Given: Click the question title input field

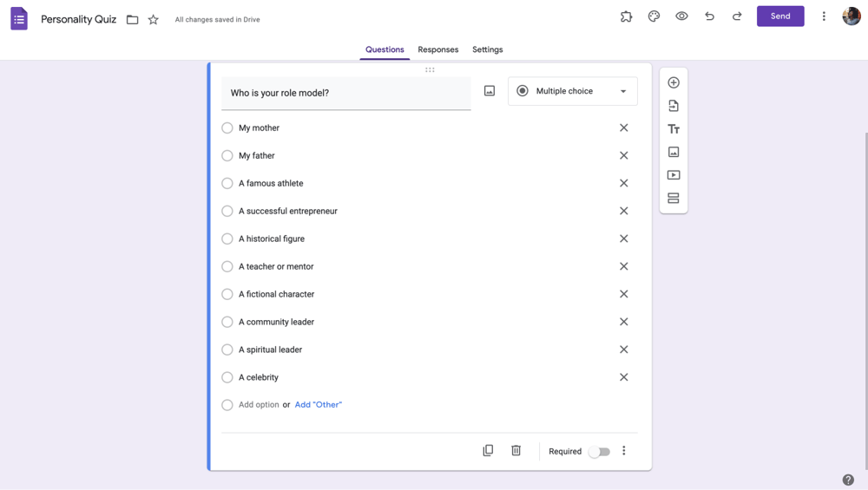Looking at the screenshot, I should click(x=345, y=93).
